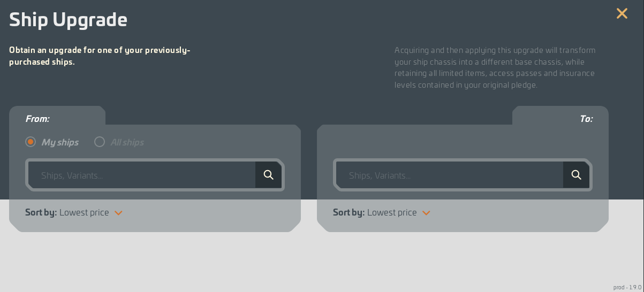644x292 pixels.
Task: Select the To: tab header
Action: click(x=586, y=119)
